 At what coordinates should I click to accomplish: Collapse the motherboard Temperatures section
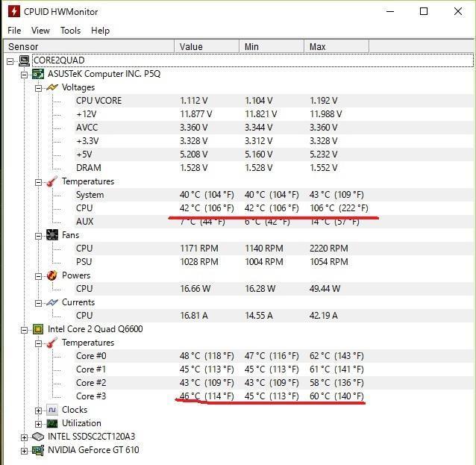point(39,182)
